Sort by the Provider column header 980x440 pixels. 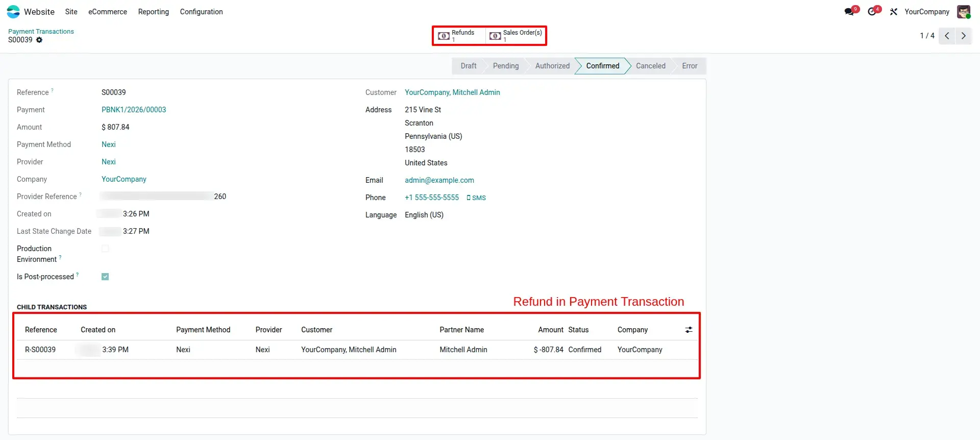tap(268, 330)
